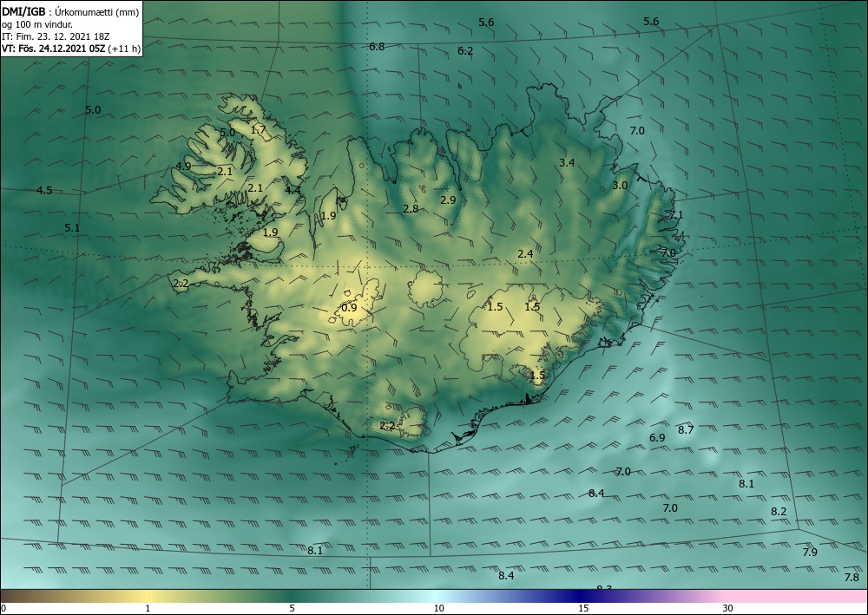Click the 6.2 value on the map
Image resolution: width=868 pixels, height=615 pixels.
pyautogui.click(x=465, y=51)
